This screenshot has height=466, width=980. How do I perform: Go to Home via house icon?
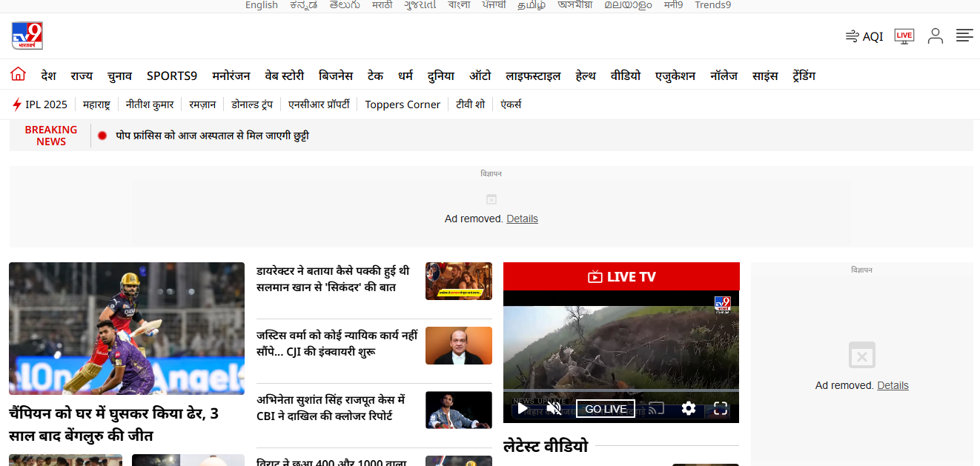pos(19,75)
